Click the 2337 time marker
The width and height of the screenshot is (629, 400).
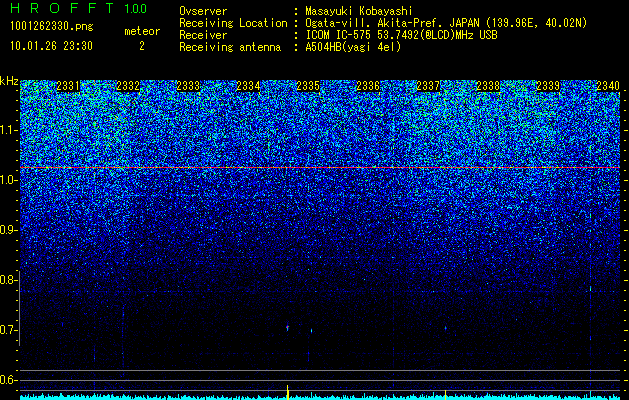click(x=428, y=86)
